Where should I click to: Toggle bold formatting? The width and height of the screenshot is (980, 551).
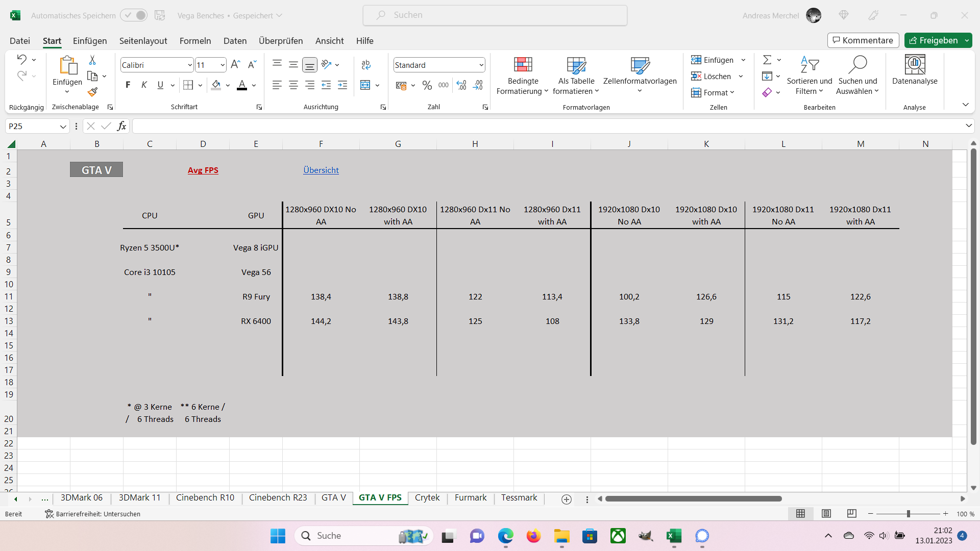pos(128,85)
